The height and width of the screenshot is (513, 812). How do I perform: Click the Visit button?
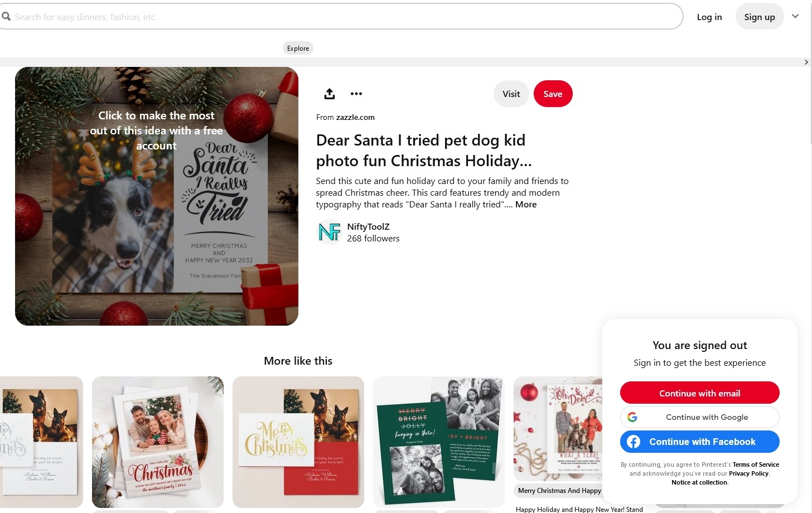(511, 94)
